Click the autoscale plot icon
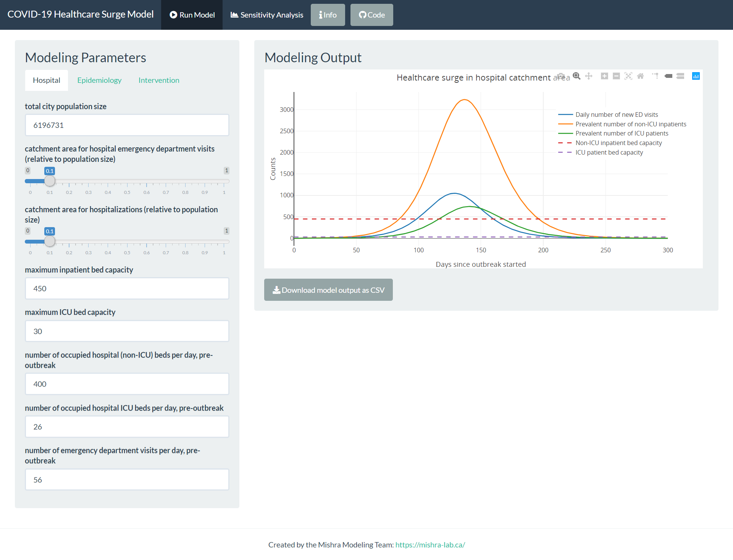This screenshot has width=733, height=560. (x=628, y=76)
